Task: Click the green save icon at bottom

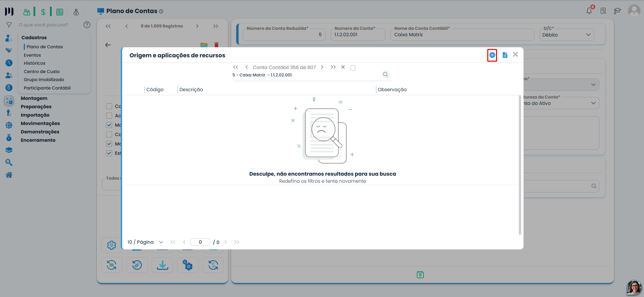Action: [x=420, y=275]
